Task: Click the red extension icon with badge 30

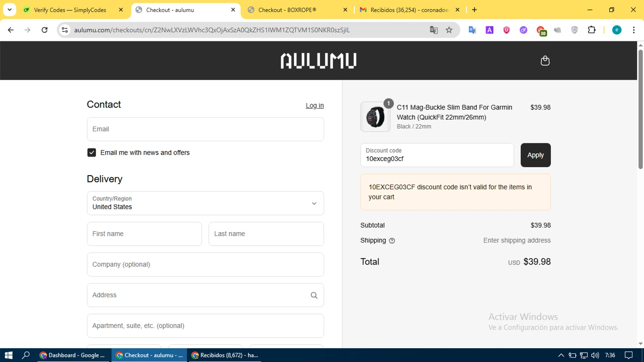Action: pyautogui.click(x=541, y=30)
